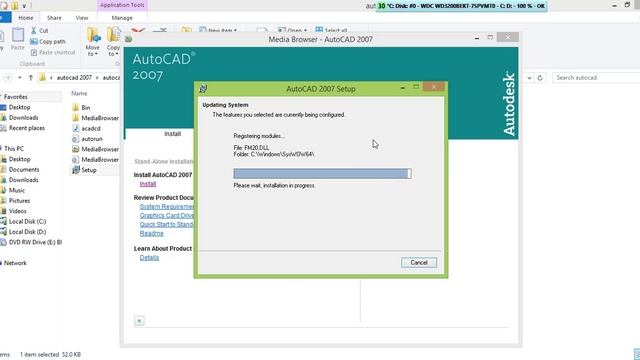The height and width of the screenshot is (360, 640).
Task: Open the Manage ribbon tab
Action: (x=122, y=18)
